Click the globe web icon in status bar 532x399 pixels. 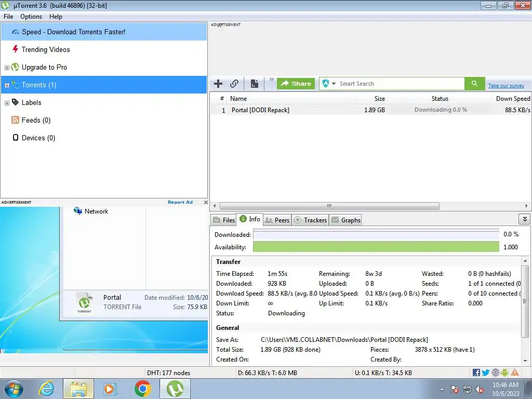495,373
